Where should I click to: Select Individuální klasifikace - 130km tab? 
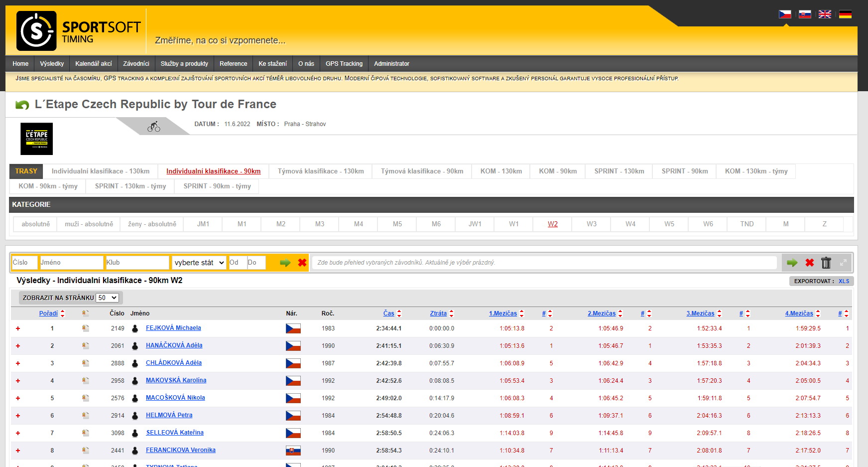(x=101, y=171)
